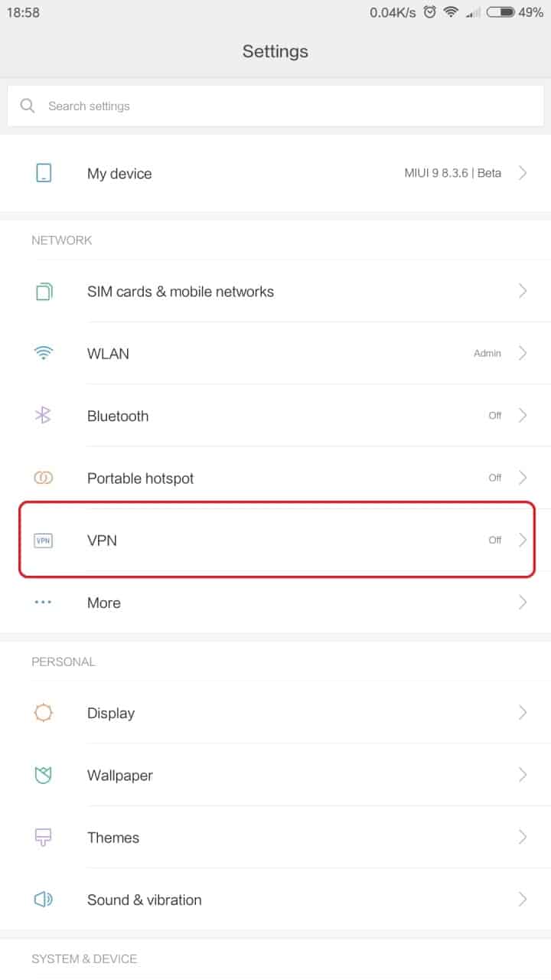This screenshot has height=980, width=551.
Task: Tap the My device phone icon
Action: pyautogui.click(x=44, y=173)
